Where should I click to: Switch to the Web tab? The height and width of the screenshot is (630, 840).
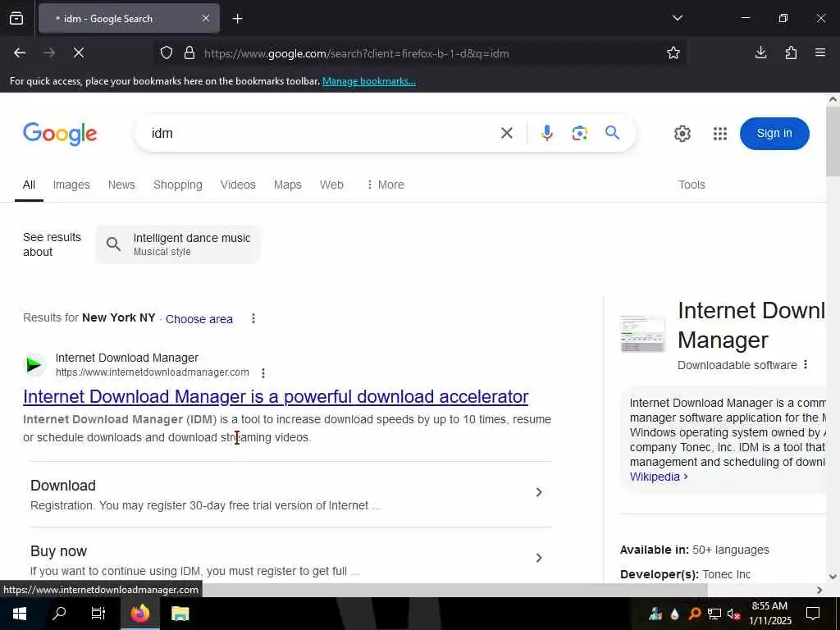[x=331, y=185]
